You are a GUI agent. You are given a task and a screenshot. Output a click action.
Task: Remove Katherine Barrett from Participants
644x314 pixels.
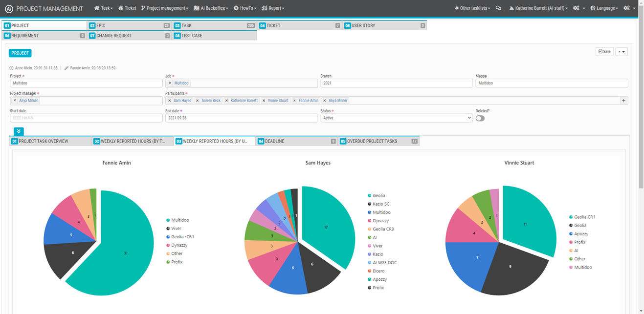(226, 101)
